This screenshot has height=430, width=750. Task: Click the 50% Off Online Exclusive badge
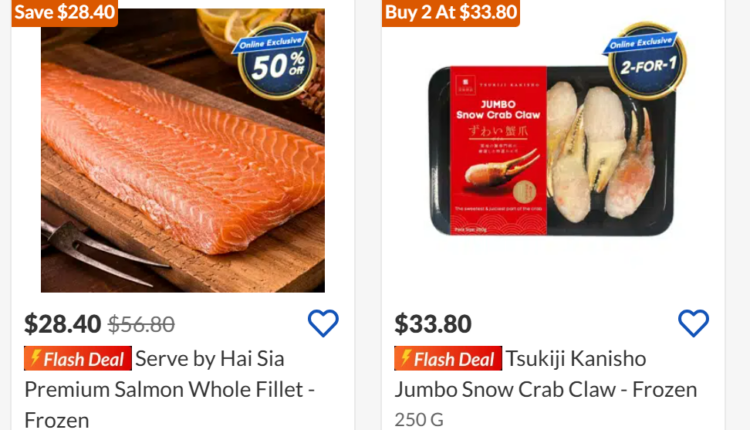[274, 61]
